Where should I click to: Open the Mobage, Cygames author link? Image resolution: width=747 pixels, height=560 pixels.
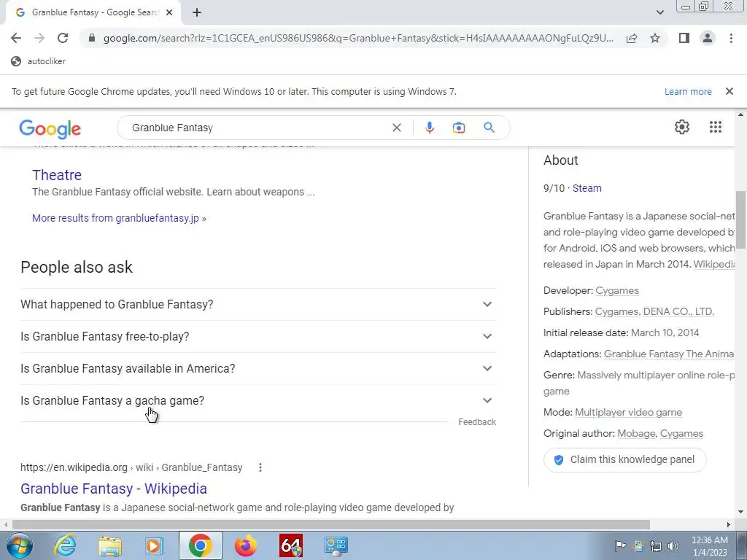coord(659,433)
